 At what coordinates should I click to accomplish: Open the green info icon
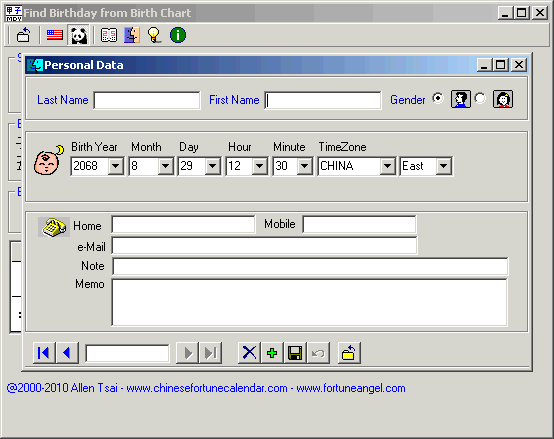178,35
